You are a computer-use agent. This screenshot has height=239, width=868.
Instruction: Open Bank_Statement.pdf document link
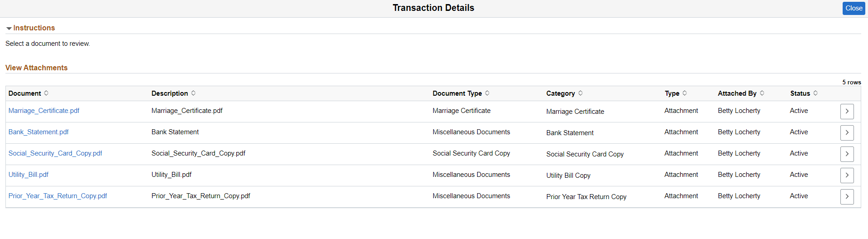coord(38,132)
